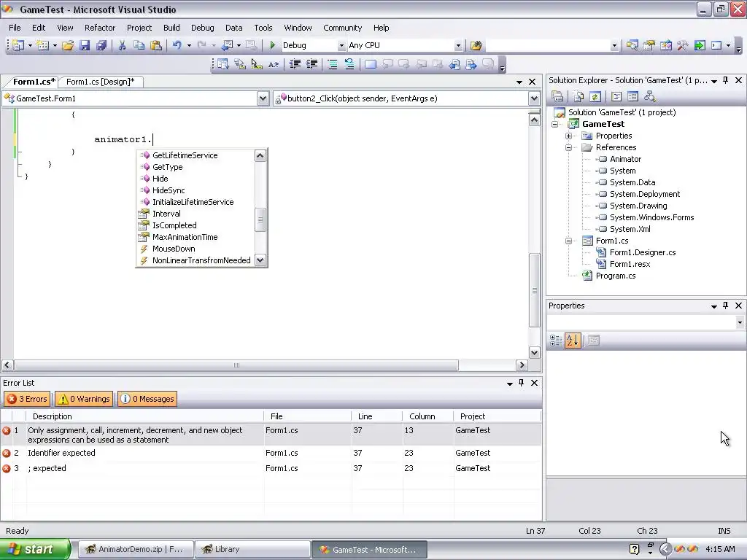Click the Display Parameter Info icon
Image resolution: width=747 pixels, height=560 pixels.
point(239,64)
